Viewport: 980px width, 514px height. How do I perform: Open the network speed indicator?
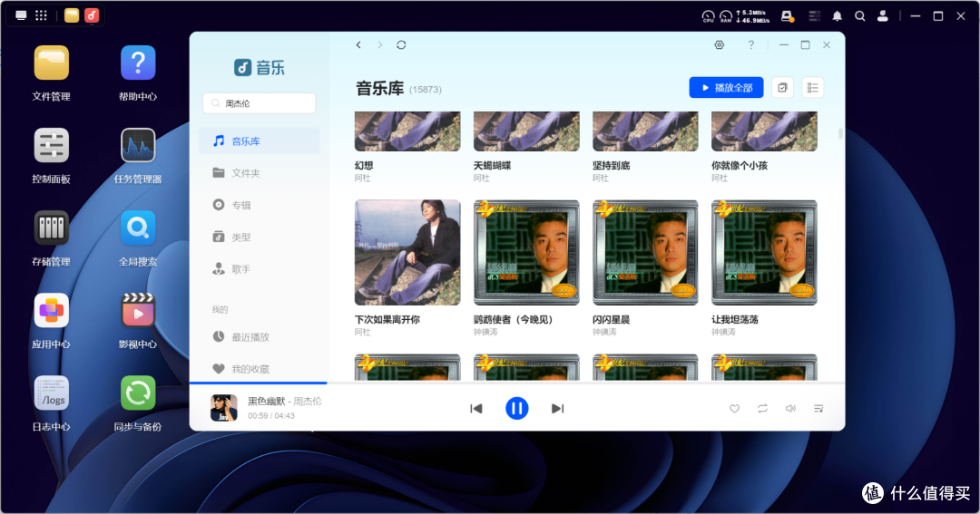pos(752,16)
